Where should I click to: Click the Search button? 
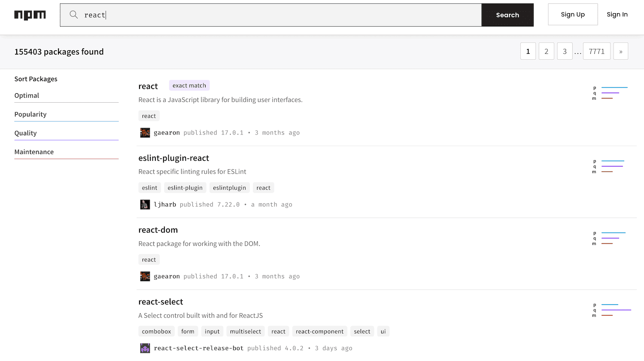[x=507, y=15]
